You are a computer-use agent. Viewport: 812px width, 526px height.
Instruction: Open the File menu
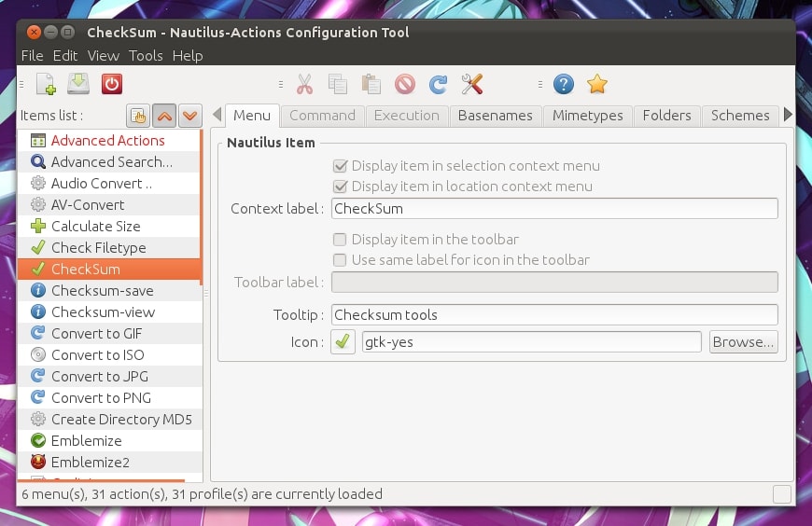[32, 56]
